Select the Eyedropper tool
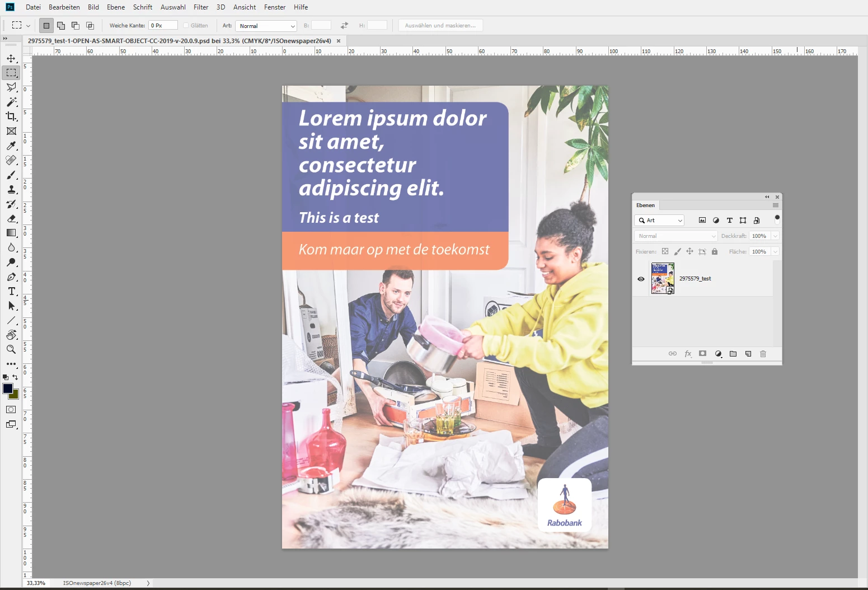 (x=11, y=146)
